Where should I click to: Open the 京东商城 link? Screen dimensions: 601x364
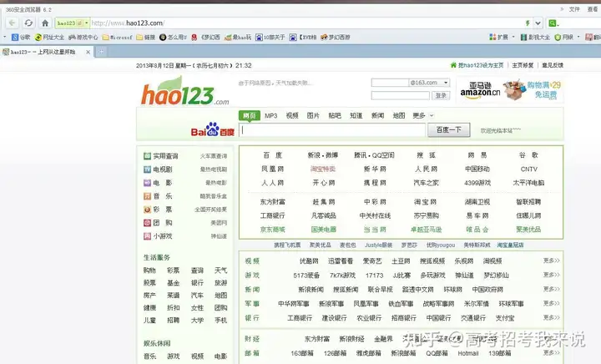(272, 230)
